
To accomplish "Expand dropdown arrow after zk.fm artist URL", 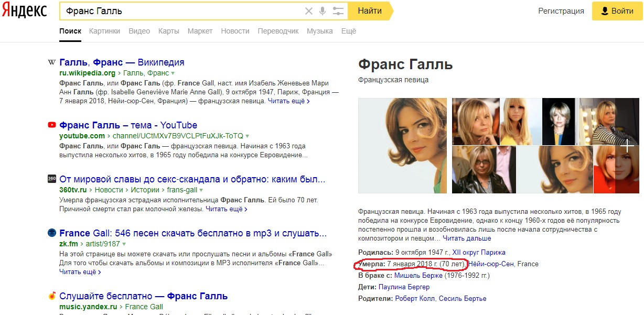I will click(x=124, y=244).
